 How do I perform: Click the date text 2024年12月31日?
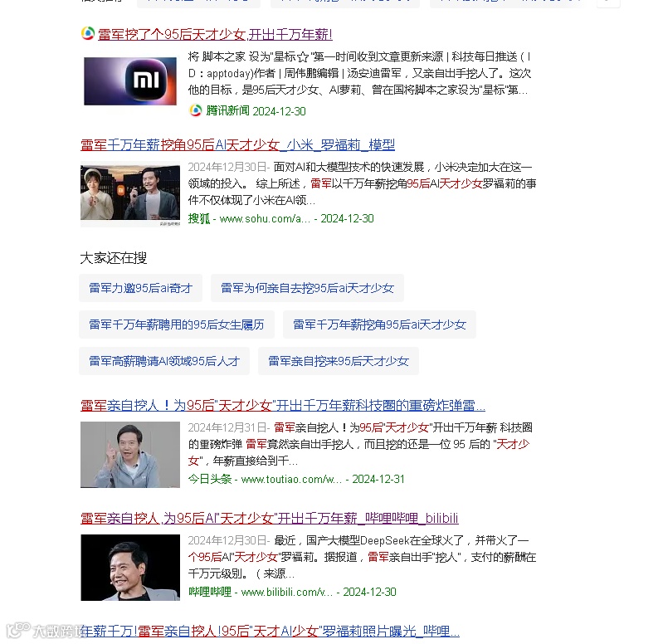click(227, 427)
